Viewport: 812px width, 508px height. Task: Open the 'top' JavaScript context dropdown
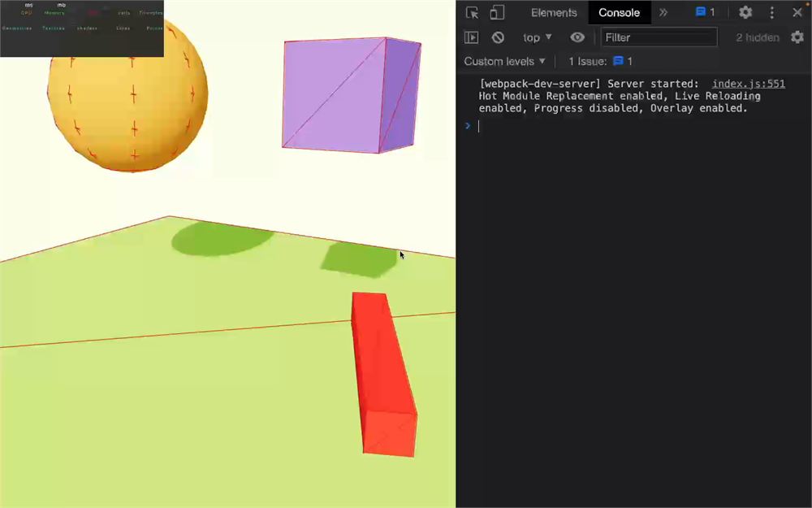pyautogui.click(x=537, y=37)
